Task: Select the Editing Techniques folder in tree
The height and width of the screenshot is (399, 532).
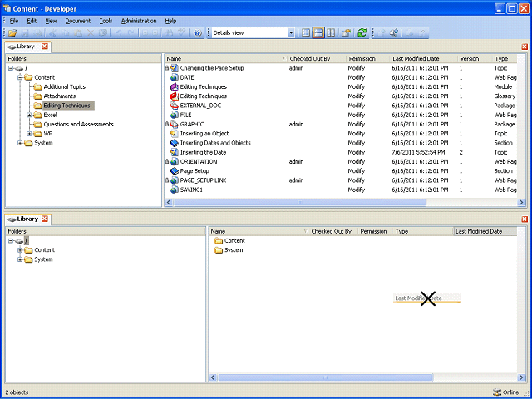Action: click(x=66, y=106)
